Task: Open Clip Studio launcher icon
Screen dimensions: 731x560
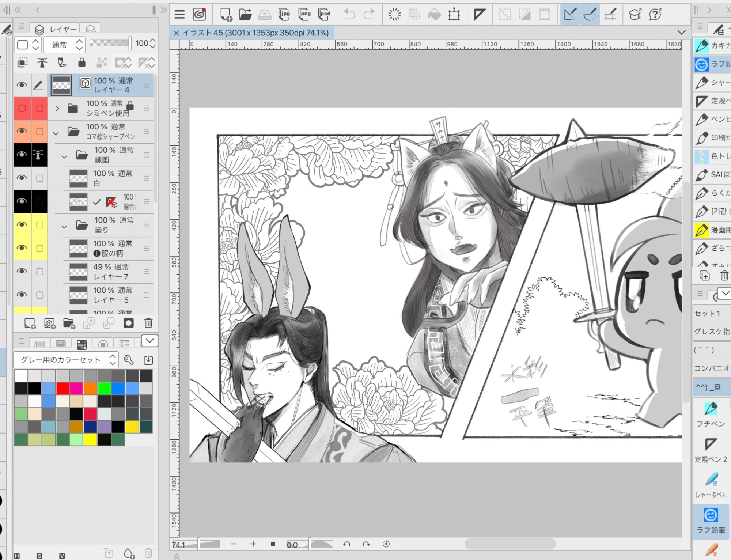Action: pos(200,14)
